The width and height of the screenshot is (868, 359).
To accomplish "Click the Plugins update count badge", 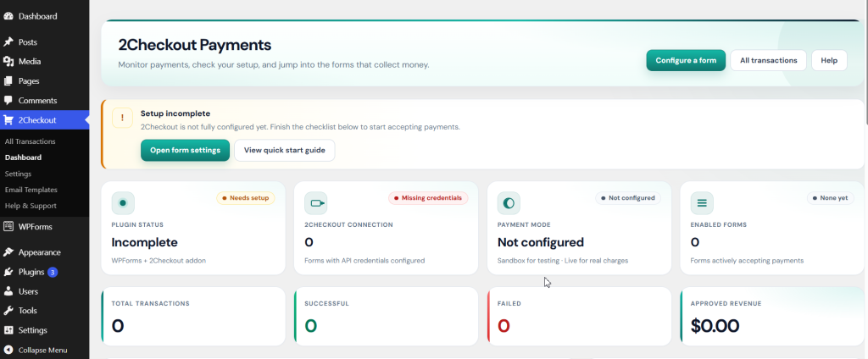I will (x=53, y=272).
